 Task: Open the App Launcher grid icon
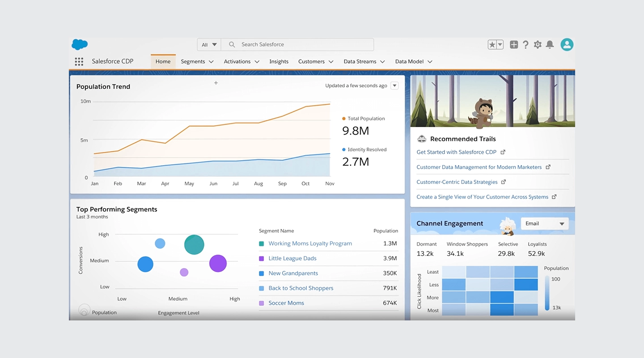coord(79,62)
